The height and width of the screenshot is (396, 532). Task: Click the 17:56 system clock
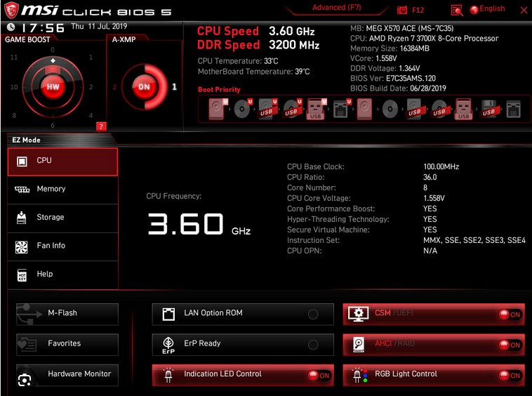point(43,28)
